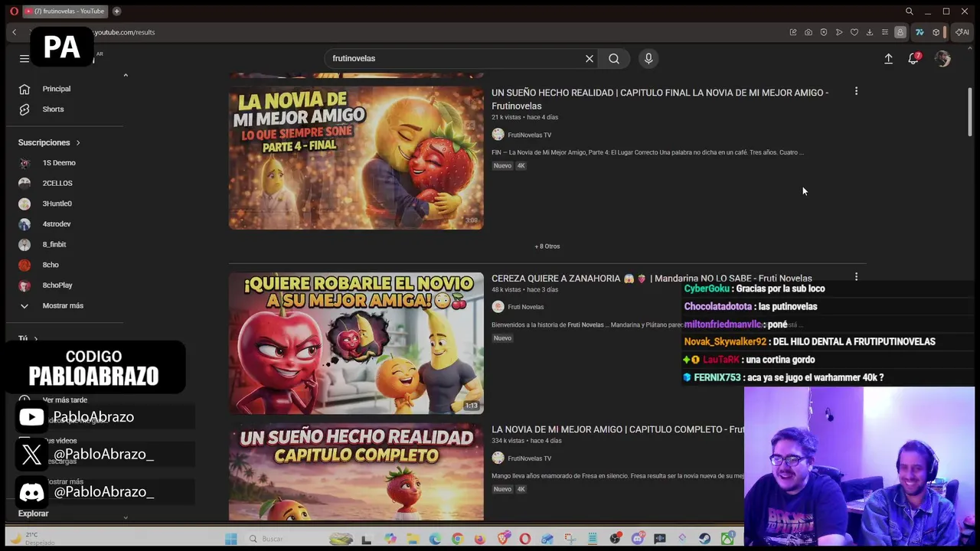Viewport: 980px width, 551px height.
Task: Open the account avatar menu
Action: click(x=942, y=58)
